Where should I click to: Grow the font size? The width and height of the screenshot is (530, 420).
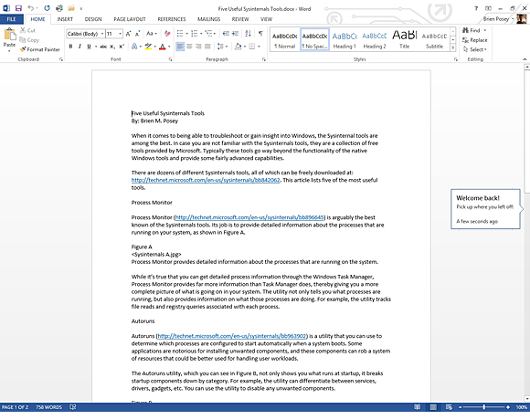129,34
